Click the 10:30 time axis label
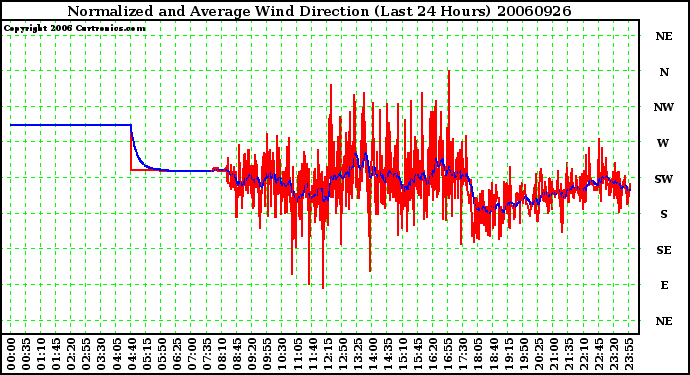This screenshot has width=690, height=375. pos(282,354)
